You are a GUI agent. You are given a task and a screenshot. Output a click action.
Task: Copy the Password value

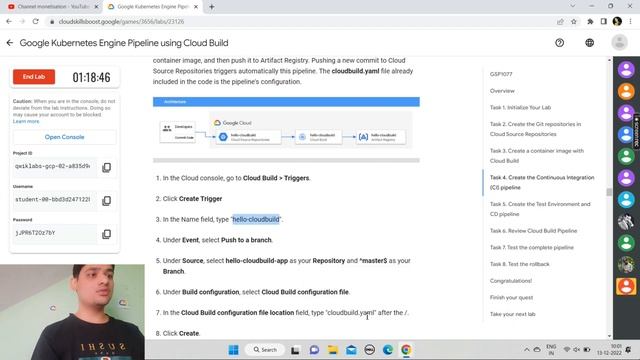point(107,234)
